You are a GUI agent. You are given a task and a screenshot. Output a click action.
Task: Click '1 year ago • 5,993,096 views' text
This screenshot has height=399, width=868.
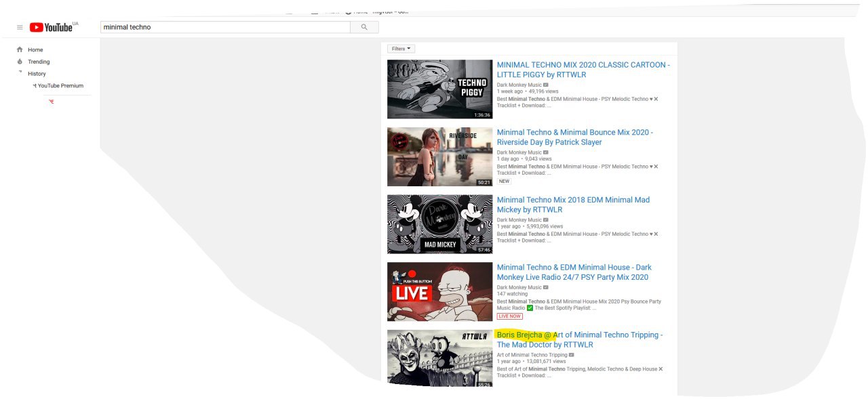[x=530, y=226]
